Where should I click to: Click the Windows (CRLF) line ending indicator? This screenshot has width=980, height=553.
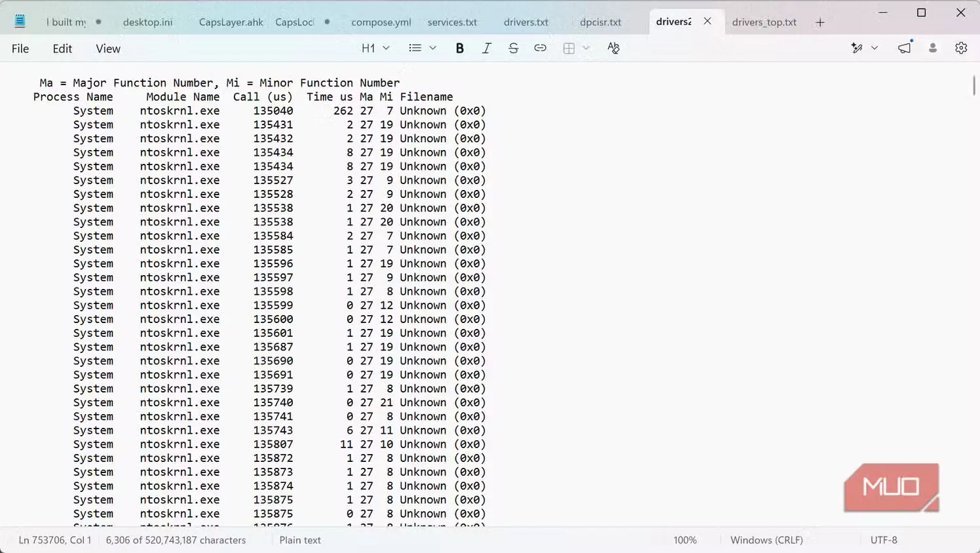766,540
